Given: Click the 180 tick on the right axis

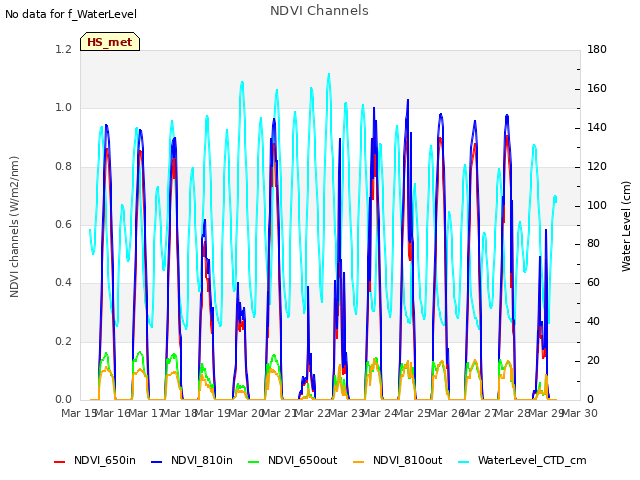Looking at the screenshot, I should point(597,49).
